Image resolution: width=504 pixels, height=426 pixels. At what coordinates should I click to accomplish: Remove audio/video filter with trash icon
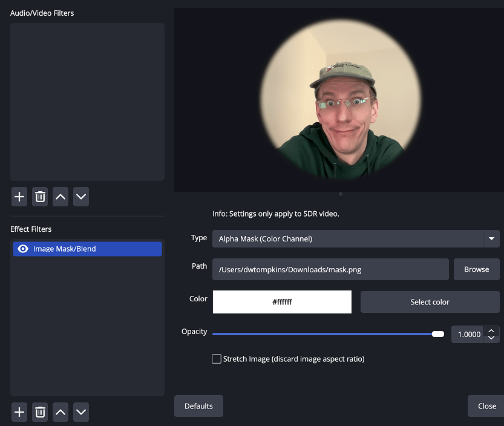pyautogui.click(x=40, y=197)
